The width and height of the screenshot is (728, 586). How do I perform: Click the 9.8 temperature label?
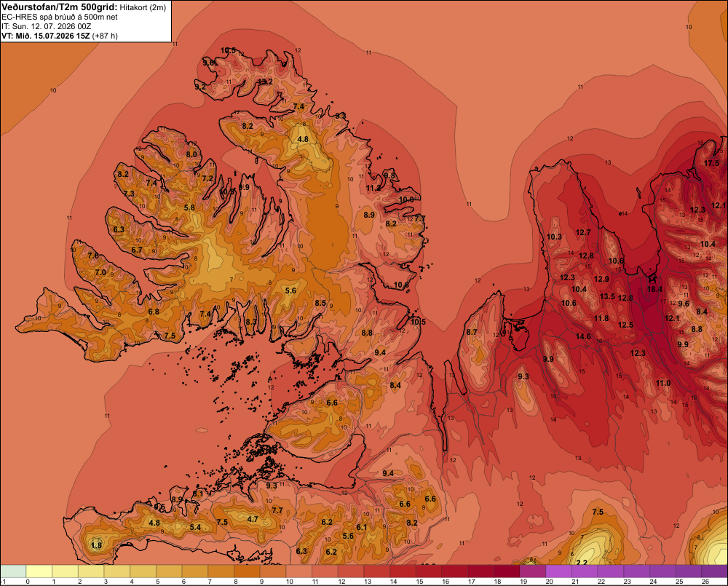(x=389, y=175)
